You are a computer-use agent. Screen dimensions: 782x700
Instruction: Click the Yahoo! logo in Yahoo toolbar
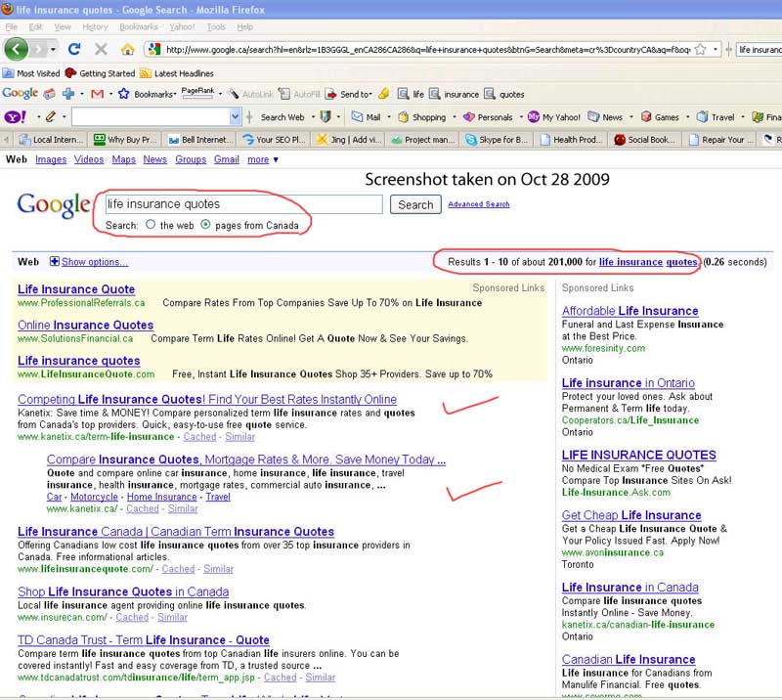point(14,117)
